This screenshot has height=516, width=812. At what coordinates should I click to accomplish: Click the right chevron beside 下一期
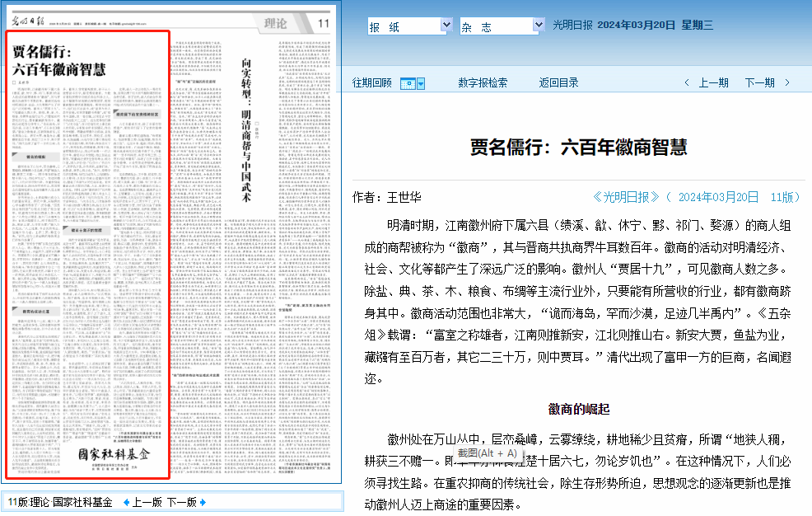(x=787, y=82)
